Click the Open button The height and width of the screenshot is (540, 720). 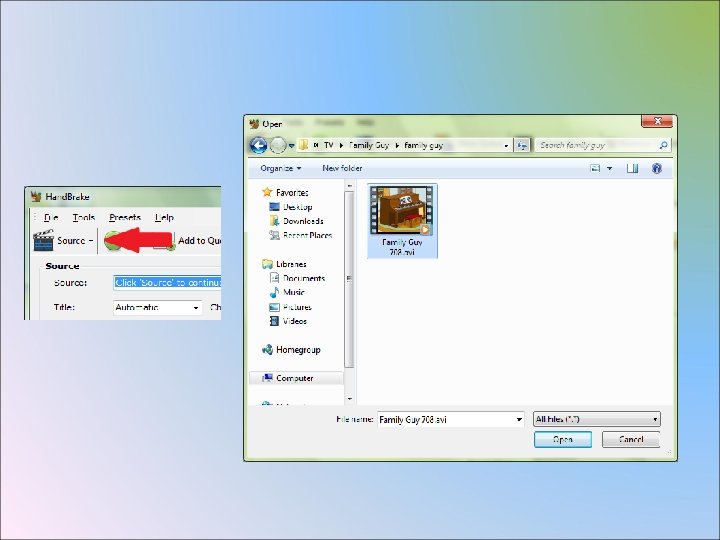click(x=562, y=439)
